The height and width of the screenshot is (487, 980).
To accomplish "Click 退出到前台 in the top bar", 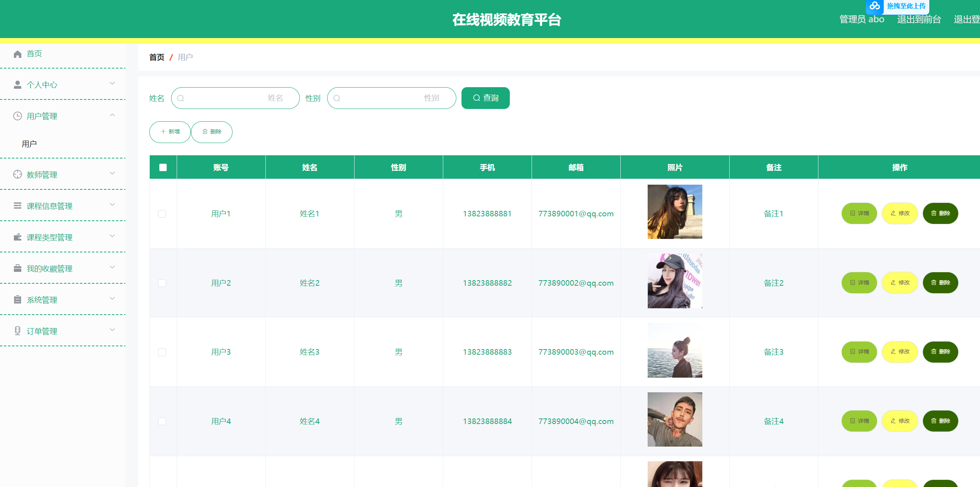I will click(919, 19).
